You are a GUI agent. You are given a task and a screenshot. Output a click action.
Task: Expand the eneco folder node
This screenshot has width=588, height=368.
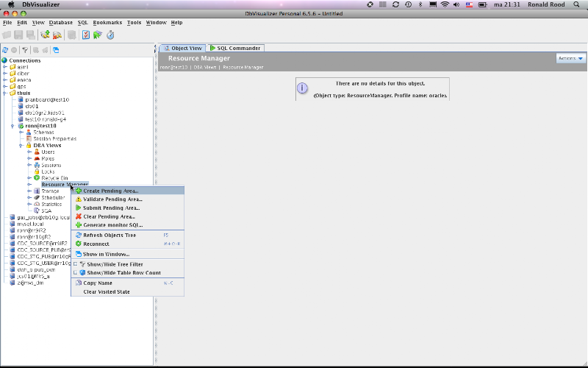pos(5,80)
